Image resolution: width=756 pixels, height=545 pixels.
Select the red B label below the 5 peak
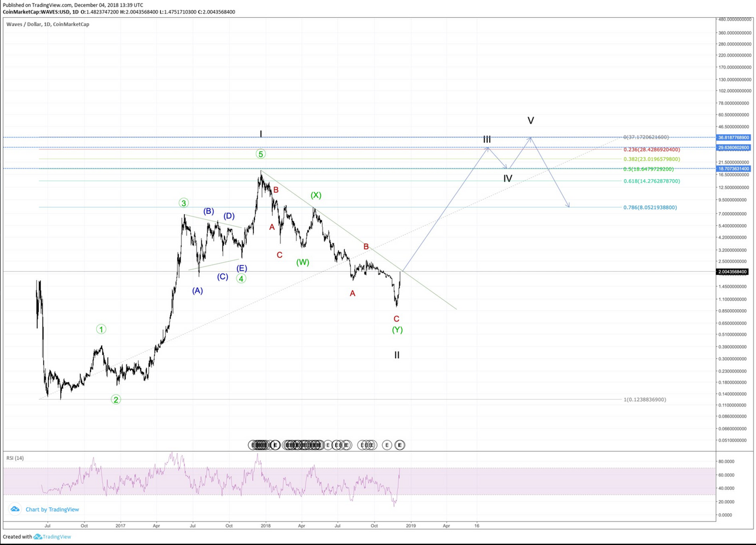[276, 190]
